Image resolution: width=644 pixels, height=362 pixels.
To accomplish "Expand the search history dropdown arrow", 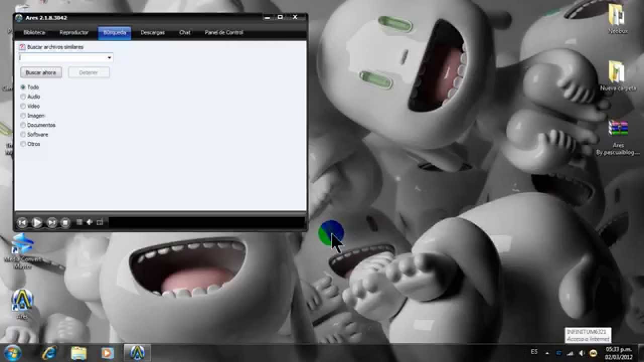I will click(109, 58).
